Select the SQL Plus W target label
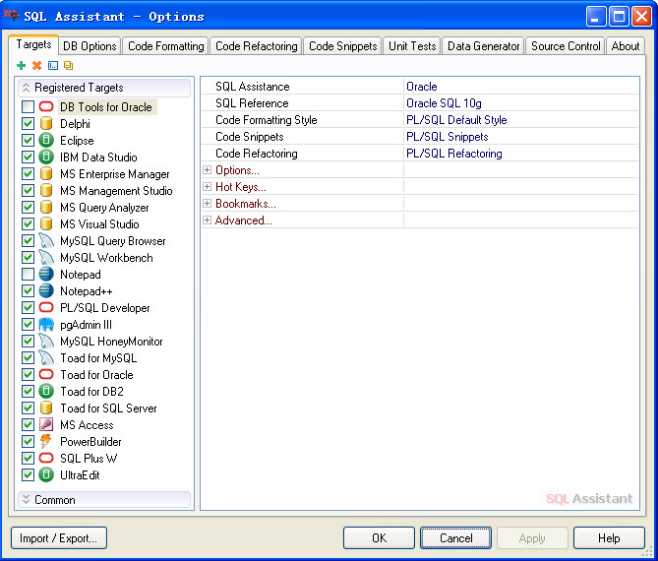The image size is (658, 561). (x=89, y=458)
